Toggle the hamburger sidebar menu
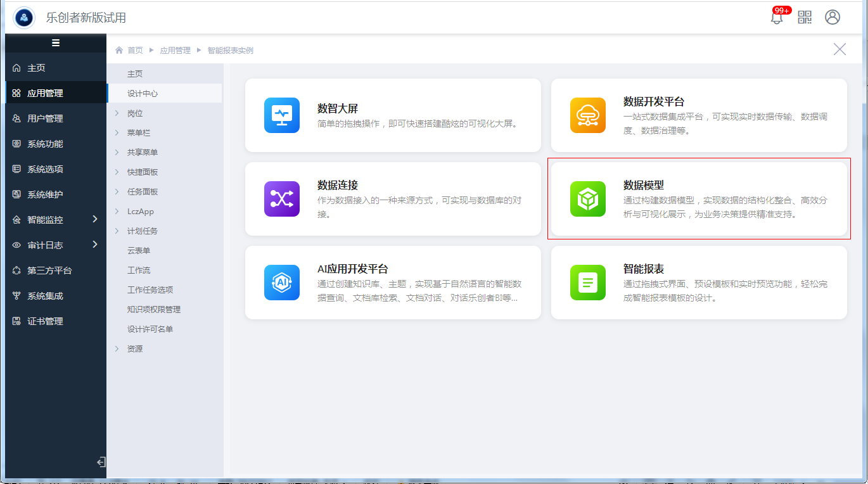This screenshot has width=868, height=484. (56, 43)
